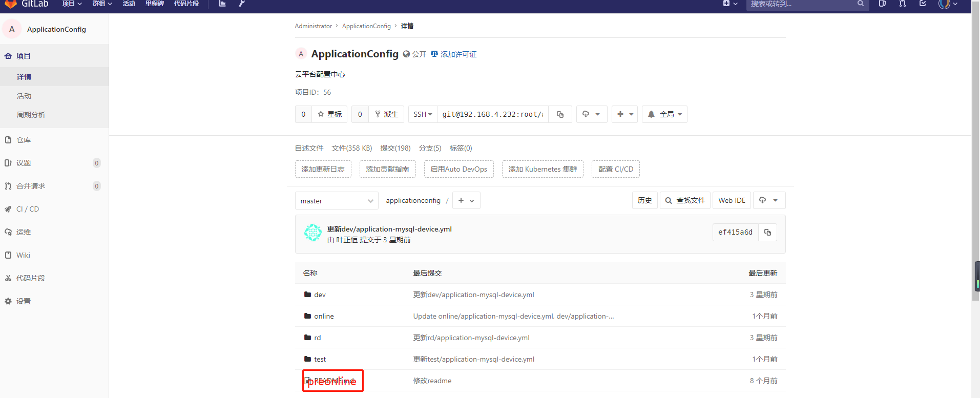Screen dimensions: 980x398
Task: Click the git clone URL field
Action: point(493,114)
